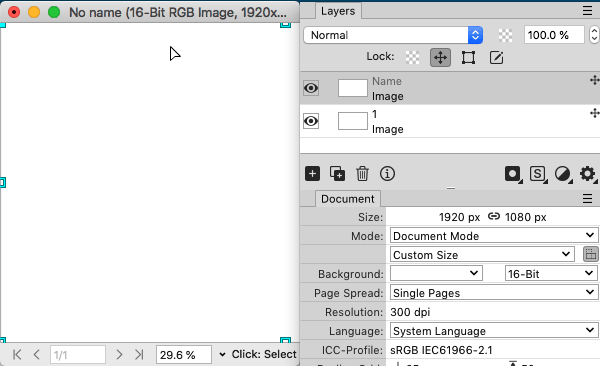Click the Lock: label
Viewport: 600px width, 366px height.
(x=380, y=56)
